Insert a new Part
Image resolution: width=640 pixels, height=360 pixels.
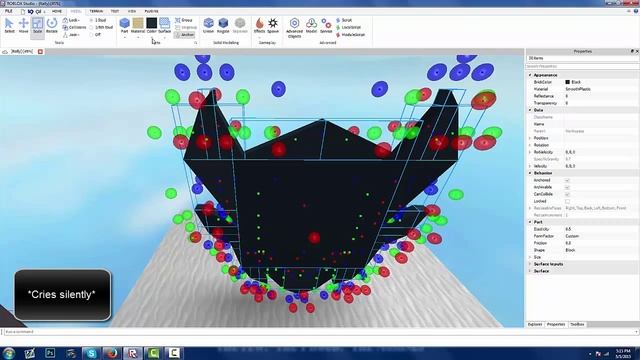[x=124, y=25]
